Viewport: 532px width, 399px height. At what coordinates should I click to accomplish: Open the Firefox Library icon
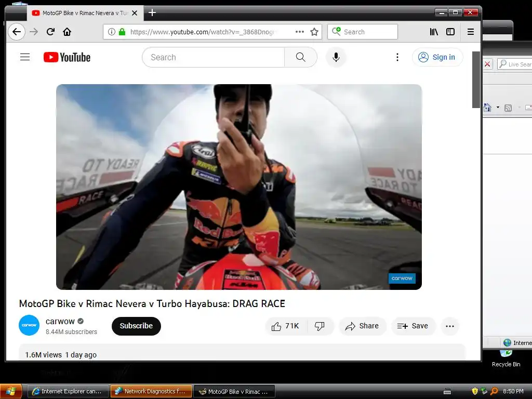(x=434, y=32)
